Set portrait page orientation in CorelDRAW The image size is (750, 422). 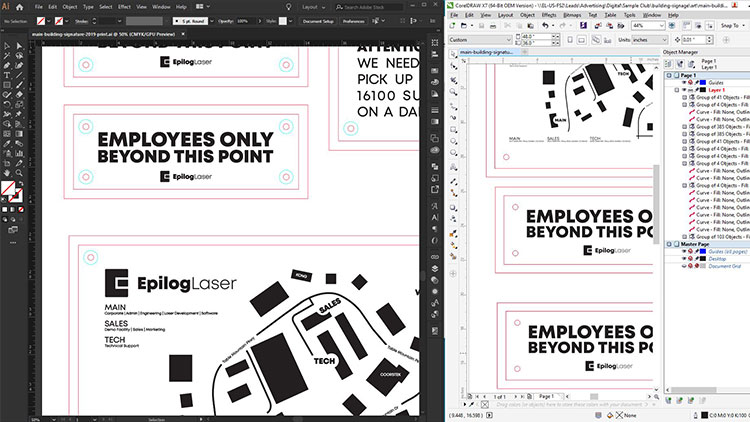tap(570, 40)
